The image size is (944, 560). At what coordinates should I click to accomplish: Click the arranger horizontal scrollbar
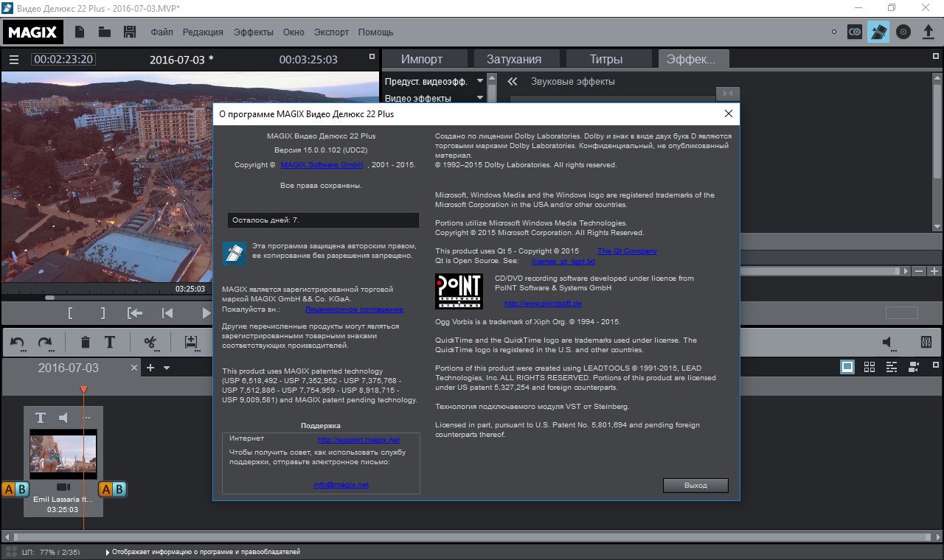[x=472, y=537]
